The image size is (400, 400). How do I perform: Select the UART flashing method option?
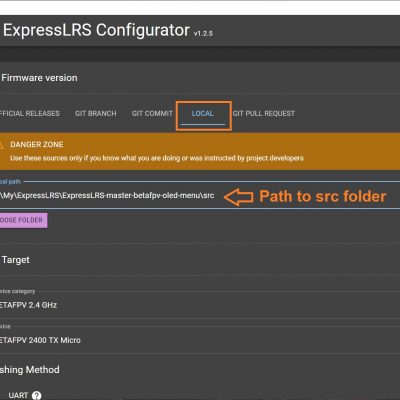(18, 395)
